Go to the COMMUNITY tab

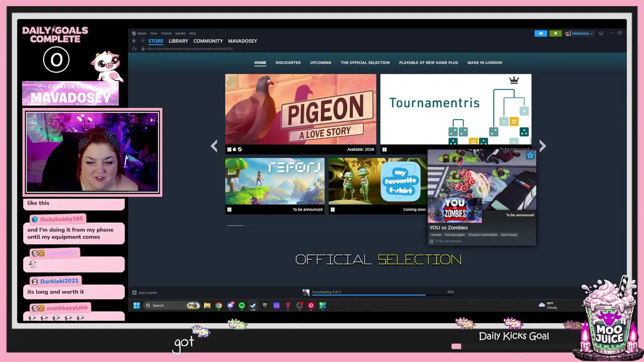(x=208, y=41)
